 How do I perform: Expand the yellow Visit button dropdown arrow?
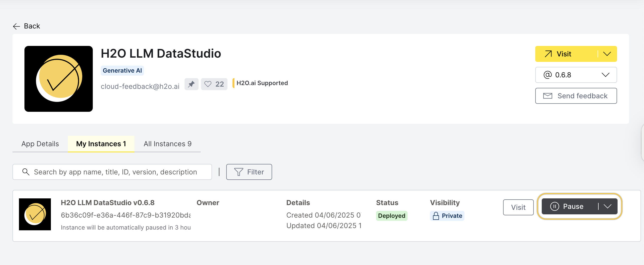click(607, 54)
